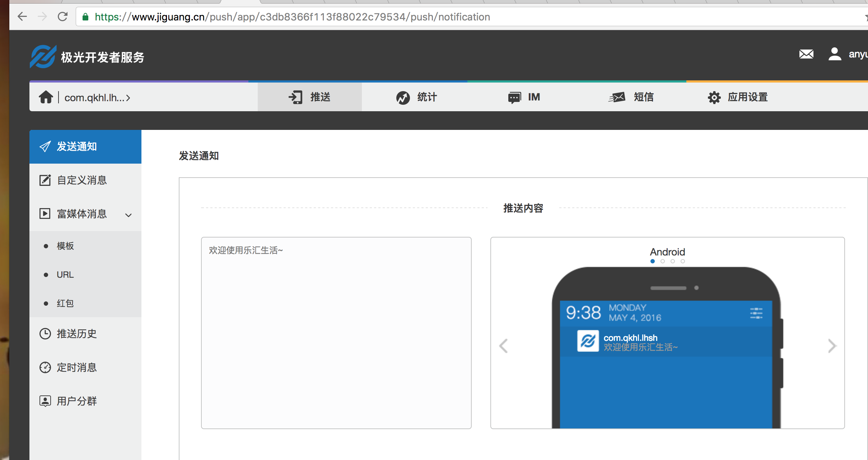
Task: Select the third preview pagination dot
Action: point(673,261)
